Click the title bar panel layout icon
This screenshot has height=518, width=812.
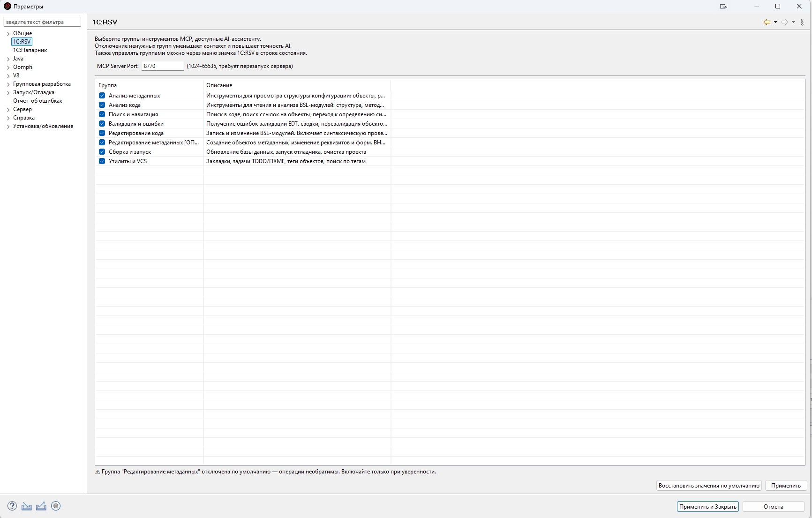pos(723,7)
